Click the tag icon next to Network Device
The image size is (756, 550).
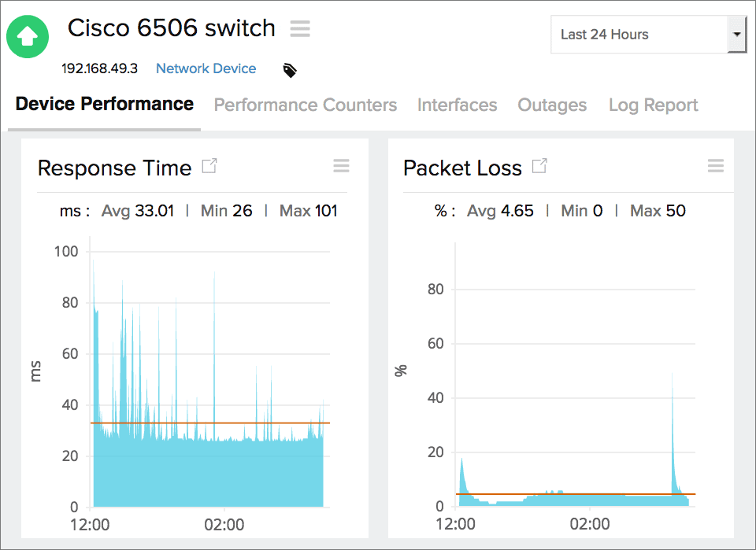[289, 69]
